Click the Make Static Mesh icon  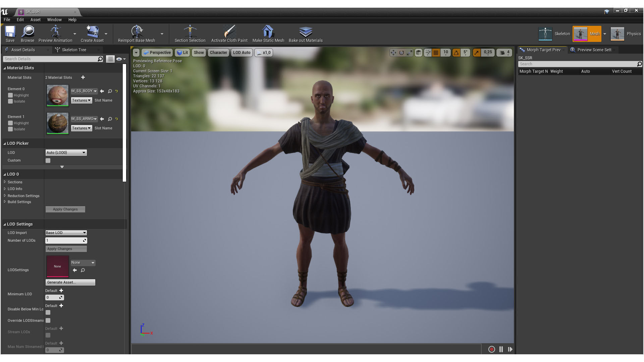tap(268, 32)
